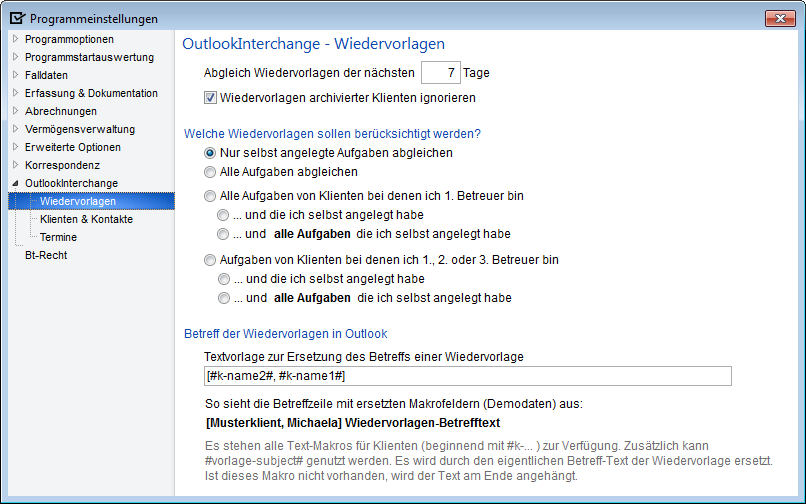Viewport: 806px width, 504px height.
Task: Click the 'OutlookInterchange - Wiedervorlagen' heading
Action: (x=314, y=44)
